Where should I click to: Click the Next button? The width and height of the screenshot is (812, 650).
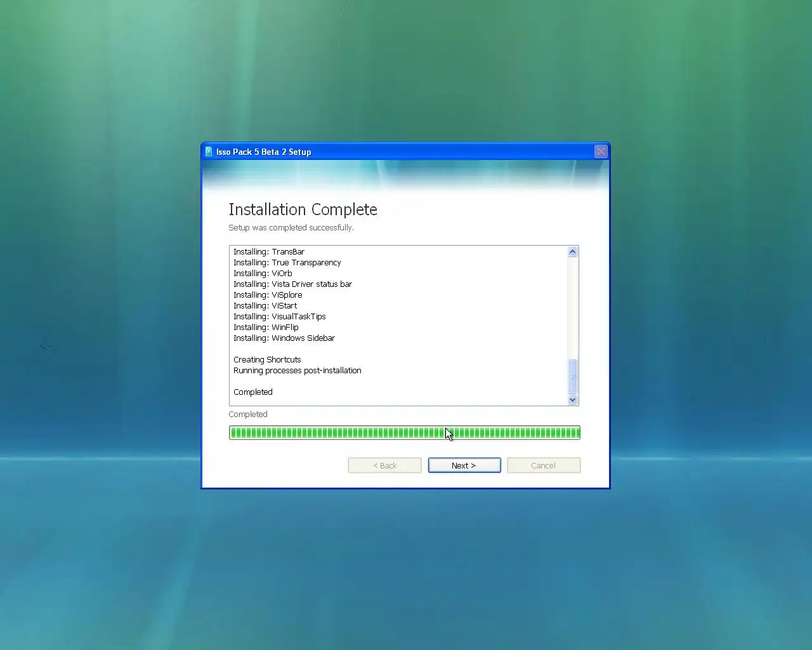click(464, 465)
